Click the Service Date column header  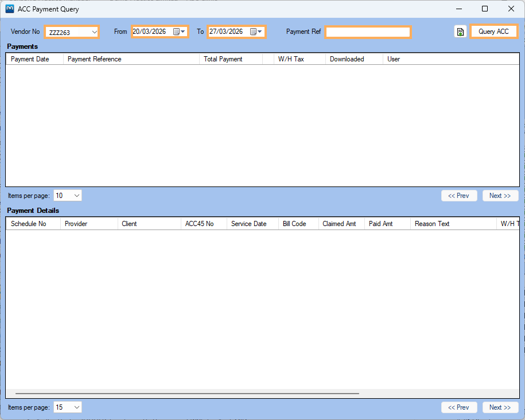click(252, 224)
